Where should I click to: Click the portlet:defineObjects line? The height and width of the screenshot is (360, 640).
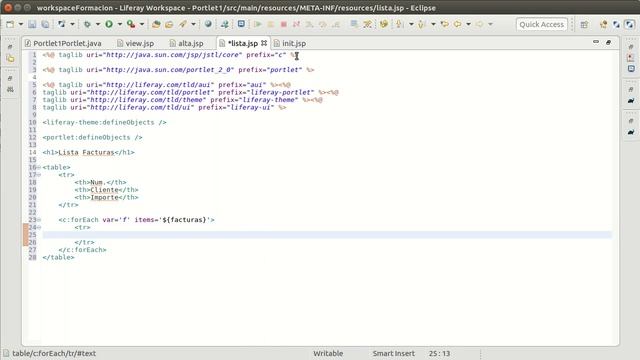click(x=92, y=138)
